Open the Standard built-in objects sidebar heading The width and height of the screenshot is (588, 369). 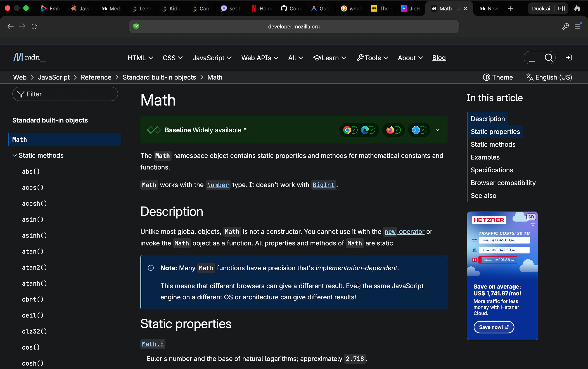coord(50,120)
